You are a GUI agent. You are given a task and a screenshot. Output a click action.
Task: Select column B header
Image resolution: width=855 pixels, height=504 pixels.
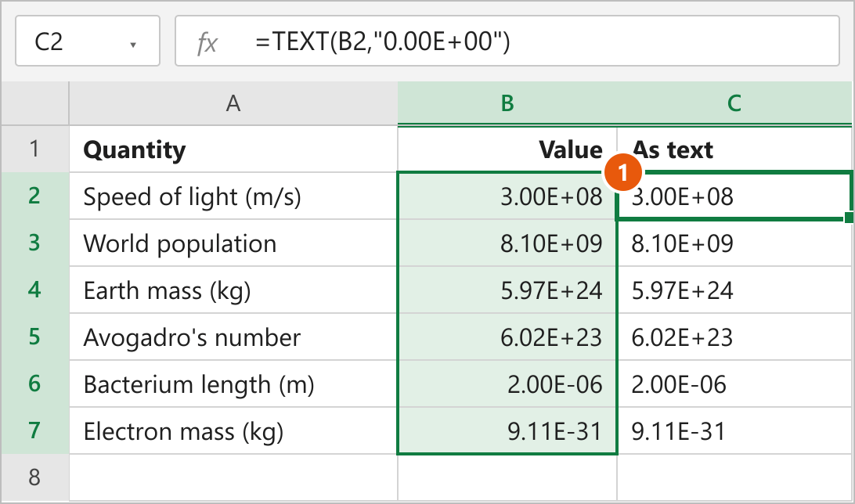tap(507, 103)
